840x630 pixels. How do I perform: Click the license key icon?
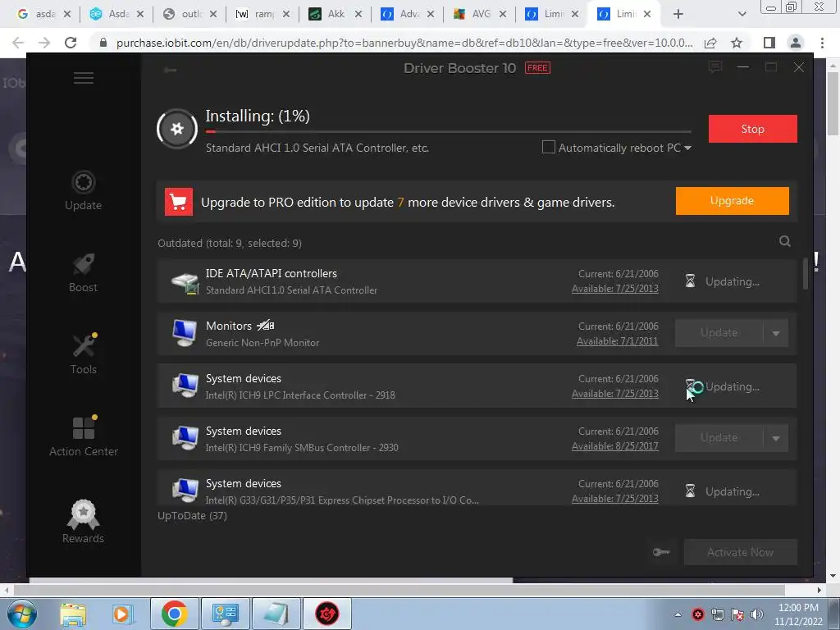click(x=661, y=552)
